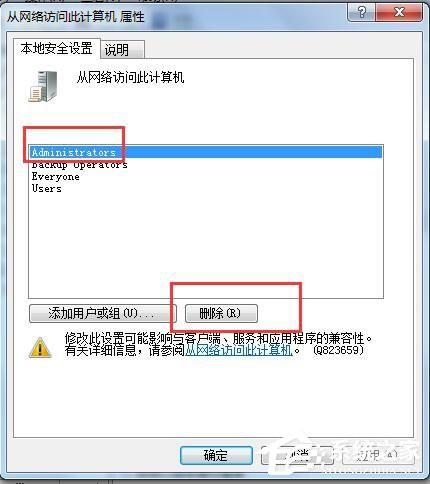Select the Everyone group entry
This screenshot has height=484, width=430.
coord(56,177)
